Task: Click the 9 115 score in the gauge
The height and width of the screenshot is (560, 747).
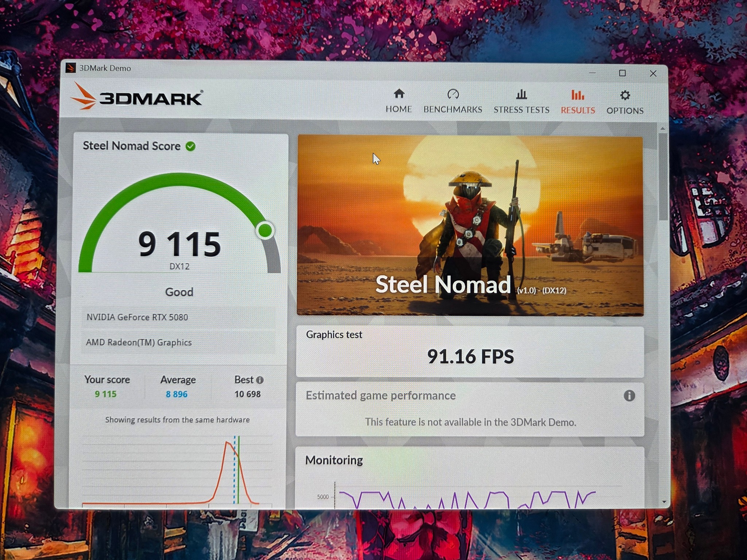Action: 179,244
